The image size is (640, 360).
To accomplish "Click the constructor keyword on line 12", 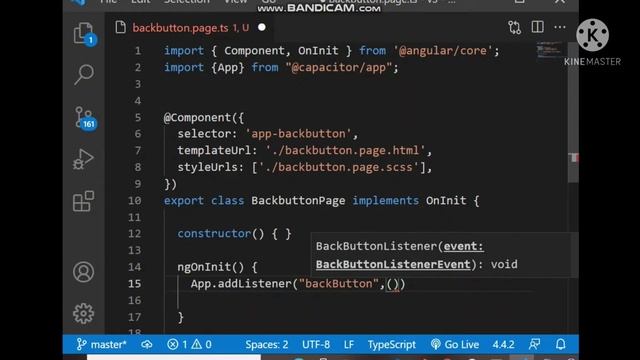I will coord(214,233).
